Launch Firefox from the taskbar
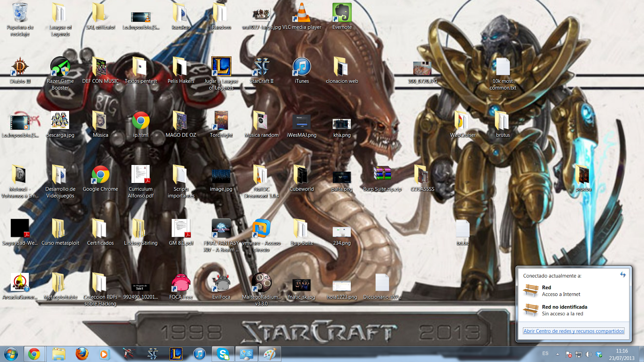The width and height of the screenshot is (644, 362). pyautogui.click(x=82, y=354)
